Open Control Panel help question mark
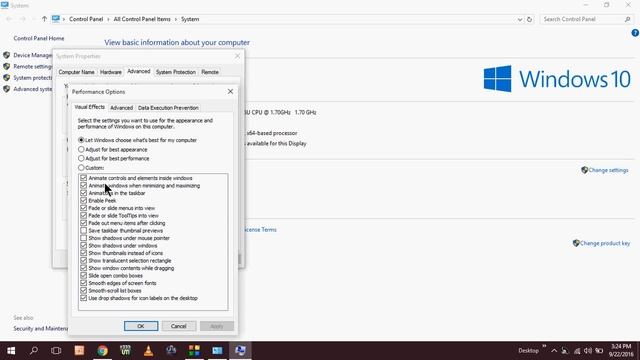Screen dimensions: 640x360 (635, 33)
